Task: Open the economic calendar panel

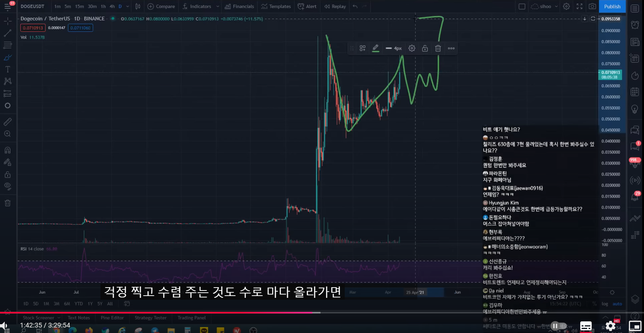Action: coord(635,92)
